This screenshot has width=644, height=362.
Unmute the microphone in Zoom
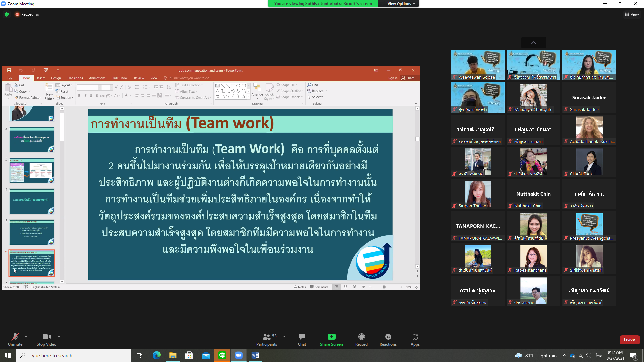click(15, 339)
